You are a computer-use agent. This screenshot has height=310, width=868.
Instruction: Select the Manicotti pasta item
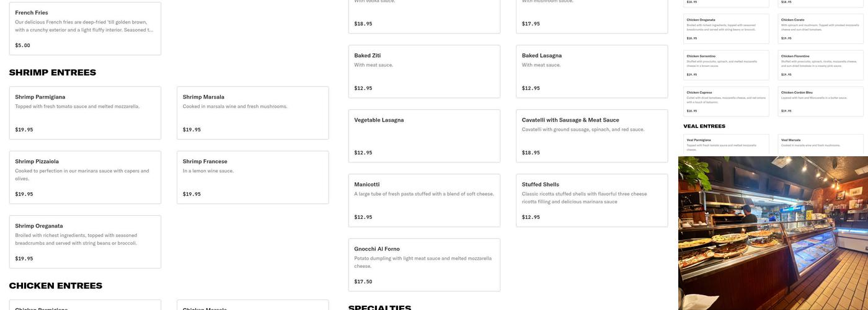[x=424, y=200]
